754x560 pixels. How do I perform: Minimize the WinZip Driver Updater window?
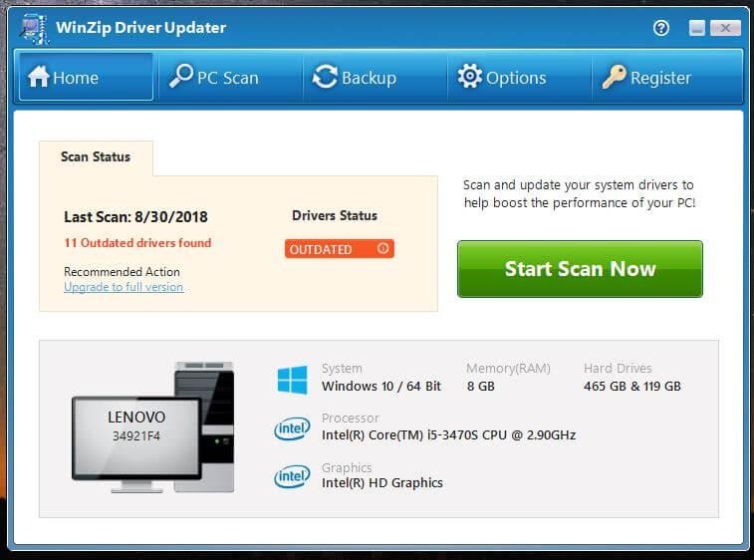(x=697, y=28)
